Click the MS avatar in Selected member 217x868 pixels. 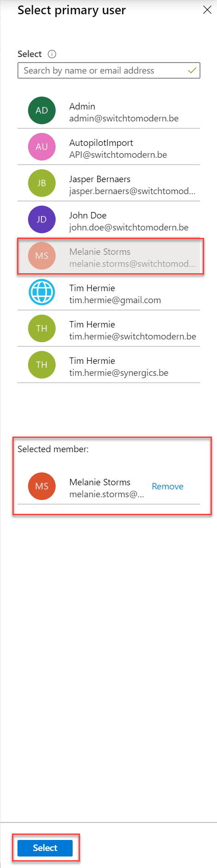click(42, 486)
